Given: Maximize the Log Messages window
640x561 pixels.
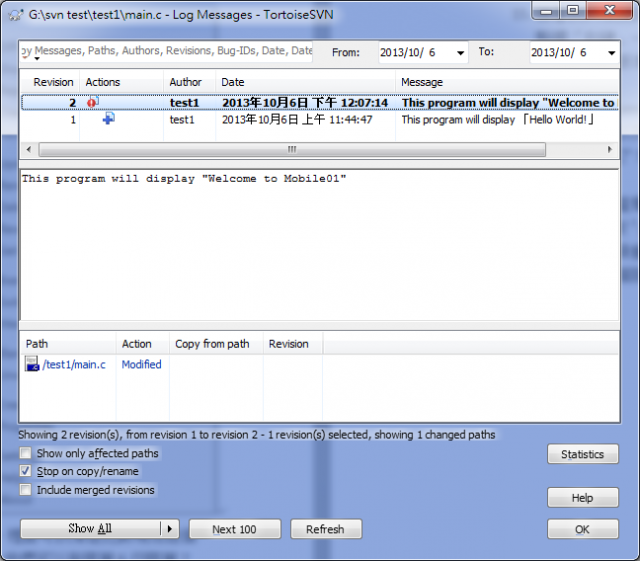Looking at the screenshot, I should click(573, 11).
